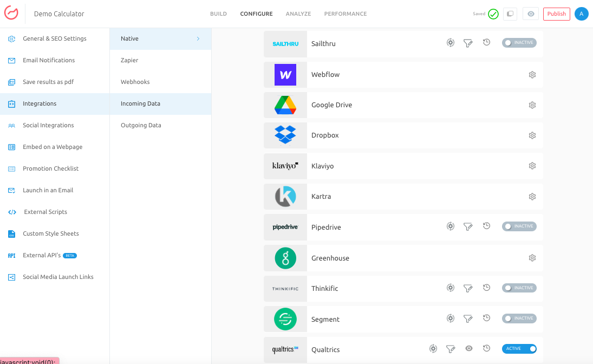This screenshot has height=364, width=593.
Task: Open Greenhouse settings gear
Action: pos(532,258)
